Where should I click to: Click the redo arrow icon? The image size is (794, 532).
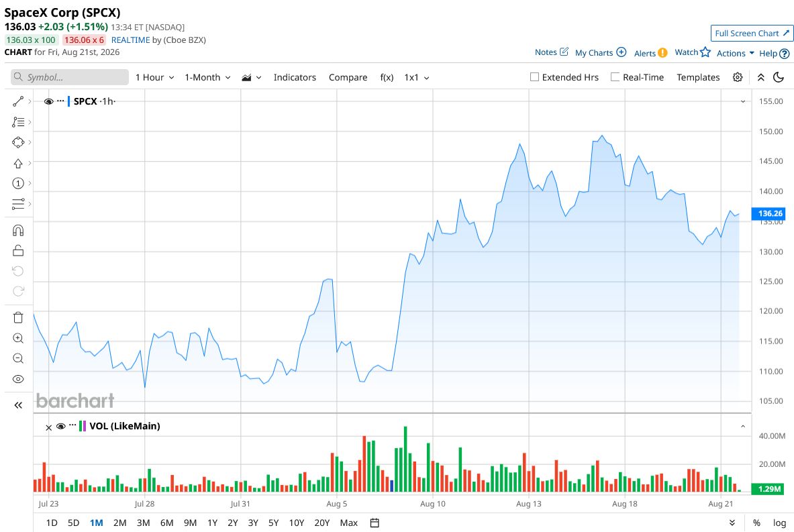pos(17,291)
